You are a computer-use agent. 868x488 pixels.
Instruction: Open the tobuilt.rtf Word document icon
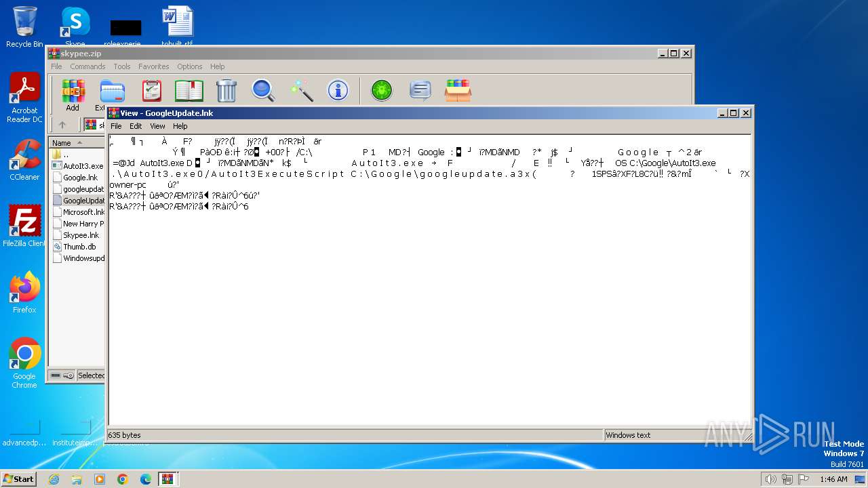tap(177, 27)
